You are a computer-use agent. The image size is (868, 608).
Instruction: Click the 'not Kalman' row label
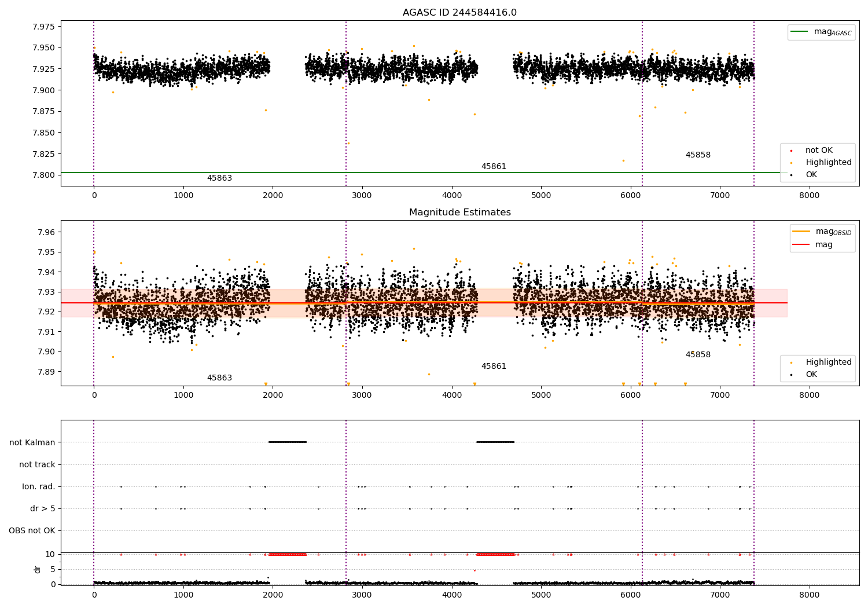click(x=32, y=443)
